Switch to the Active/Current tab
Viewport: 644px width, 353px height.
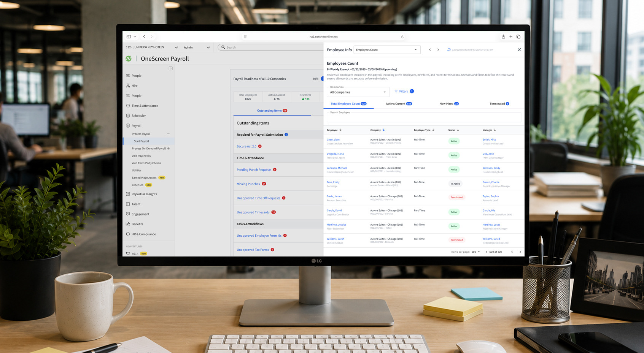point(399,104)
